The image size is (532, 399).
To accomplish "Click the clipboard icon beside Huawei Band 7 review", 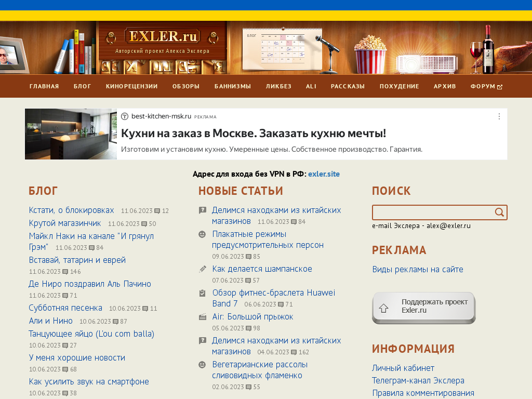I will [202, 293].
